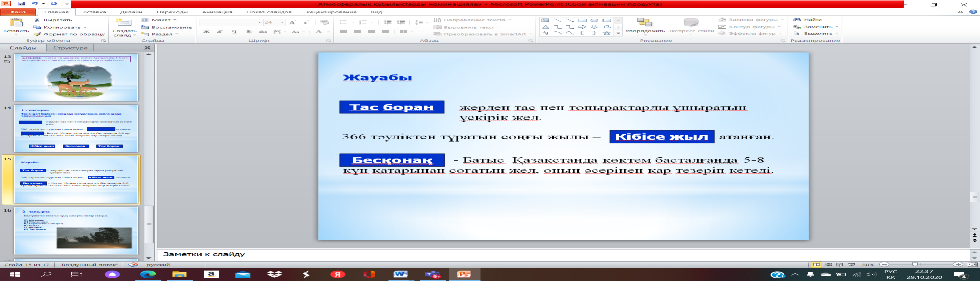Insert a text box shape from gallery

click(545, 20)
